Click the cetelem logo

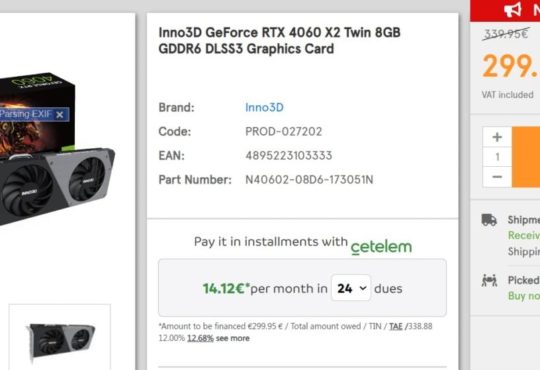(x=381, y=247)
